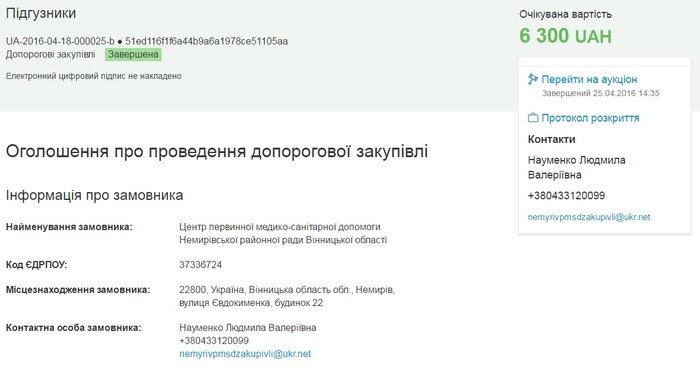Select the hash 51ed116f1f6a44b9a6a1978ce51105aa
Screen dimensions: 700x379
pos(206,41)
